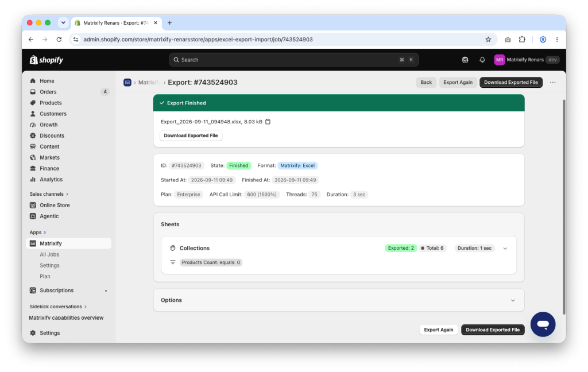Expand Sidekick conversations list
Viewport: 588px width, 372px height.
coord(58,307)
